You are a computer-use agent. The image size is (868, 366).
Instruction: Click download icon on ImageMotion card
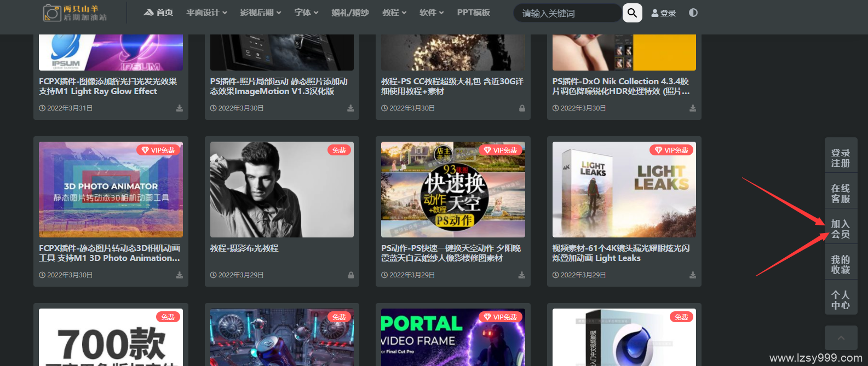click(350, 108)
